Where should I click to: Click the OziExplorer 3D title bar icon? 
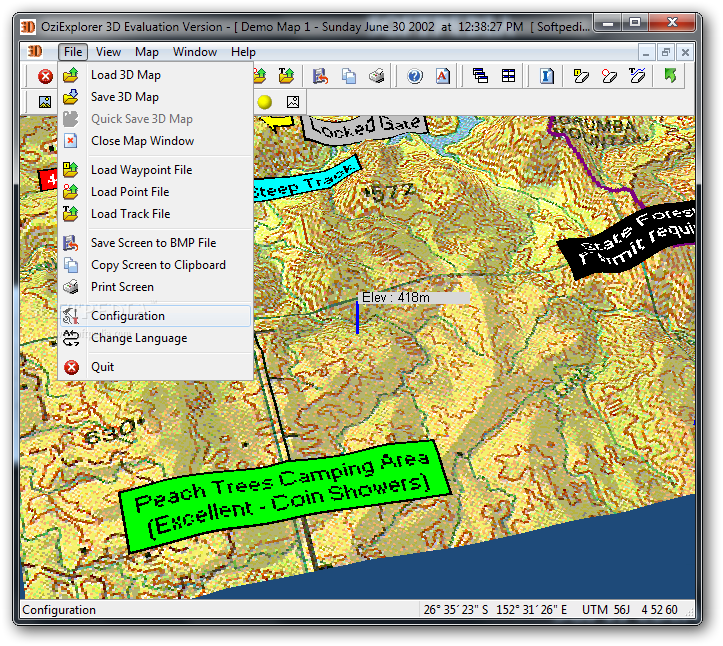[28, 27]
